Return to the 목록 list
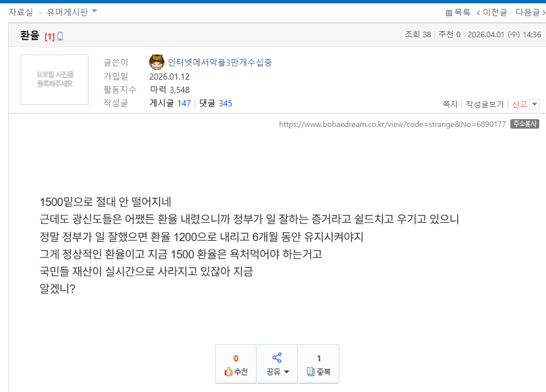Viewport: 546px width, 392px height. [462, 13]
